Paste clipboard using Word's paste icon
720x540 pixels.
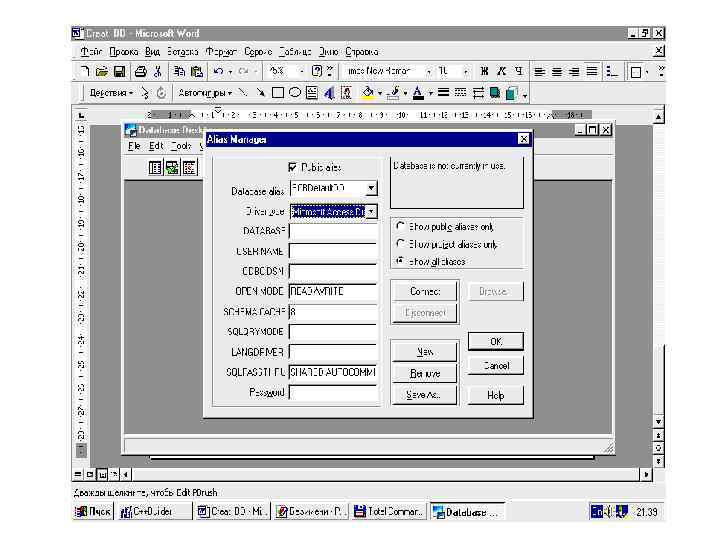pyautogui.click(x=197, y=71)
